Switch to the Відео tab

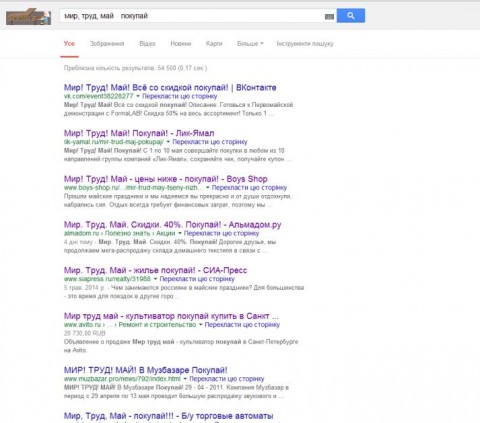(x=147, y=44)
